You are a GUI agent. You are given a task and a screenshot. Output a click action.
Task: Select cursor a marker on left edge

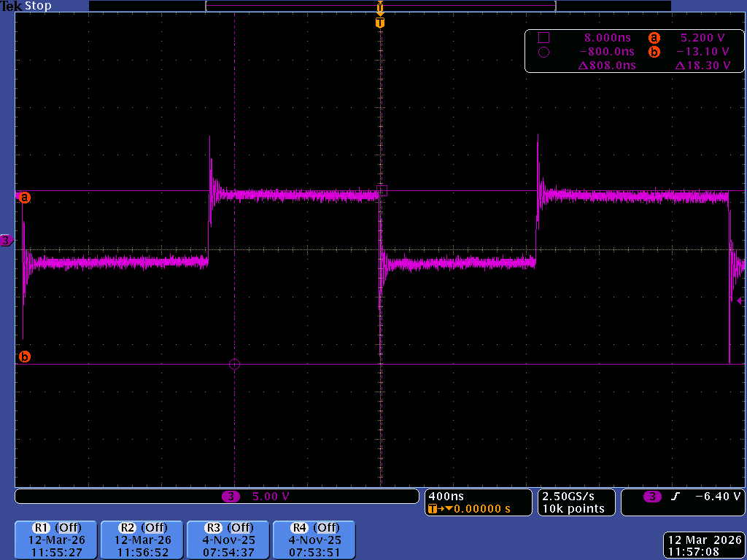(25, 197)
